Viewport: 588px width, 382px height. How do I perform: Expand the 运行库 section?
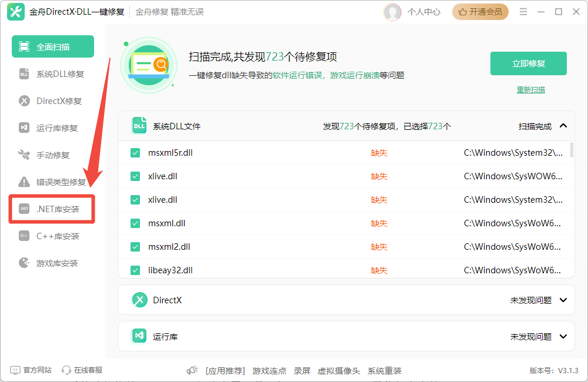pos(563,336)
